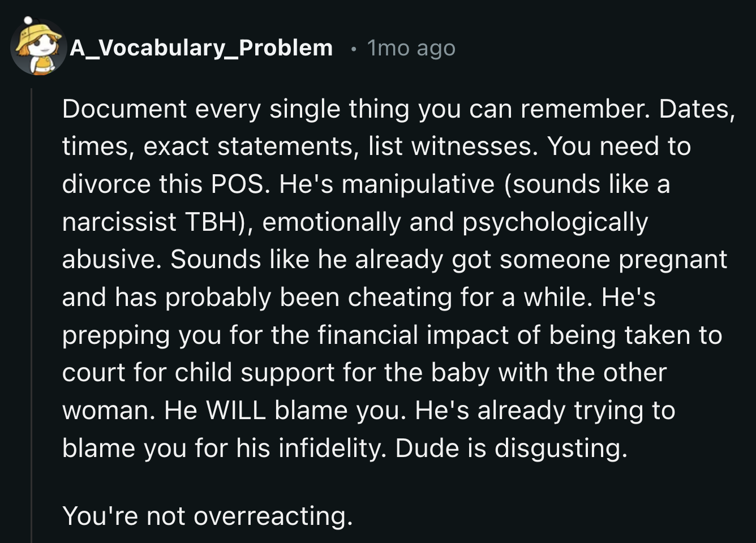Click the word "Dates," on the first line
This screenshot has height=543, width=756.
click(697, 109)
